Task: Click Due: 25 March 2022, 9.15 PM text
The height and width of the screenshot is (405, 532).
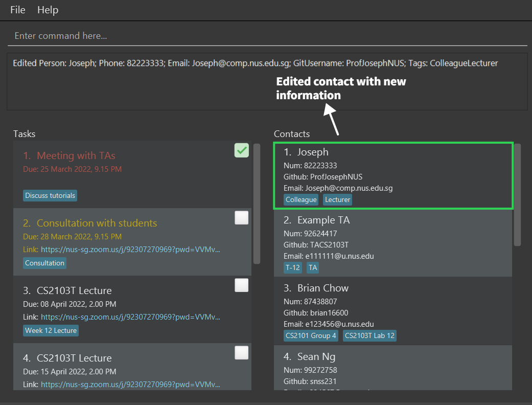Action: click(72, 169)
